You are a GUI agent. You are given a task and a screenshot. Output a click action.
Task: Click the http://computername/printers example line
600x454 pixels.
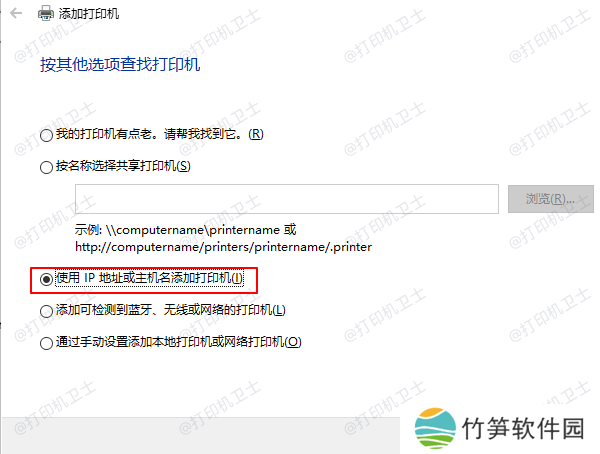[x=223, y=247]
